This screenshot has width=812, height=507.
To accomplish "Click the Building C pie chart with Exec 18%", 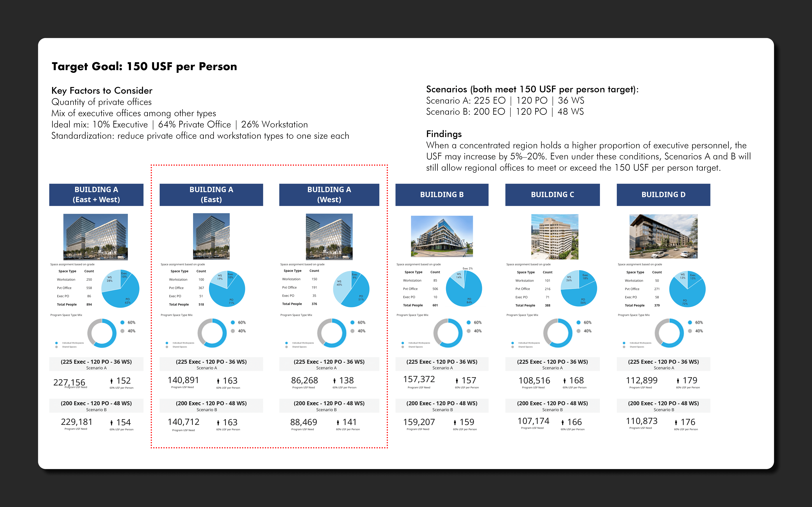I will pos(579,288).
